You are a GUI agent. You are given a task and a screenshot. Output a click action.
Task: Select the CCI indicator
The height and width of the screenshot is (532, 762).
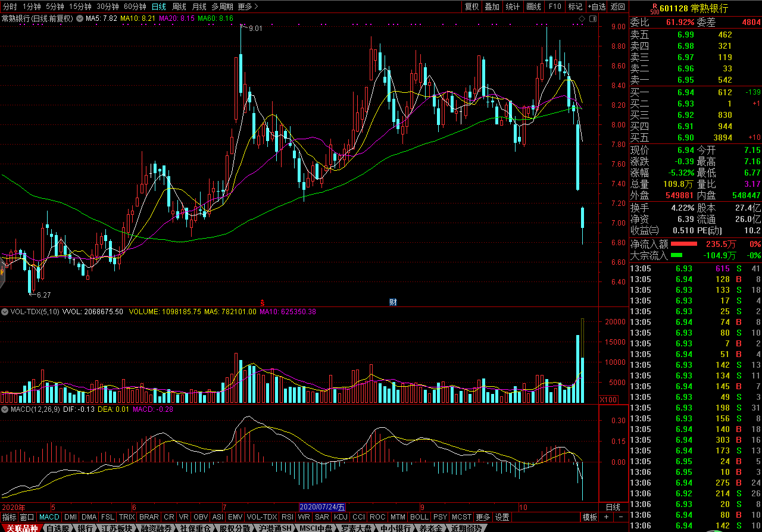point(358,517)
